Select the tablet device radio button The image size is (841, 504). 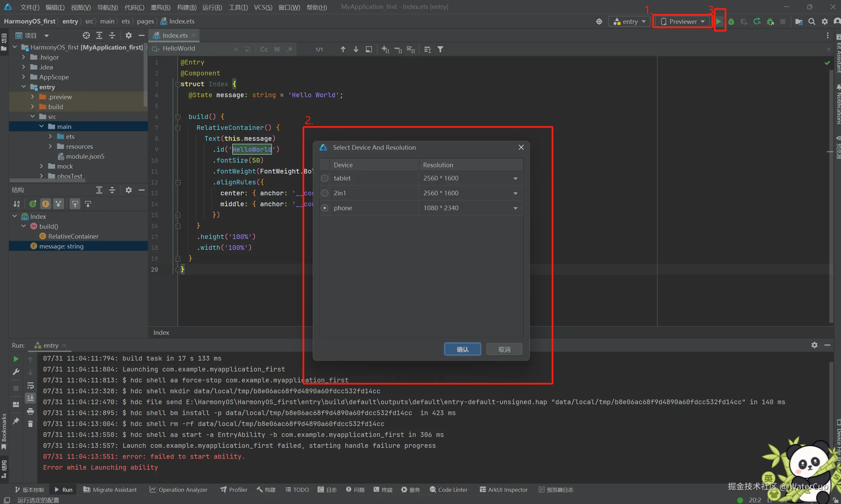pyautogui.click(x=325, y=178)
